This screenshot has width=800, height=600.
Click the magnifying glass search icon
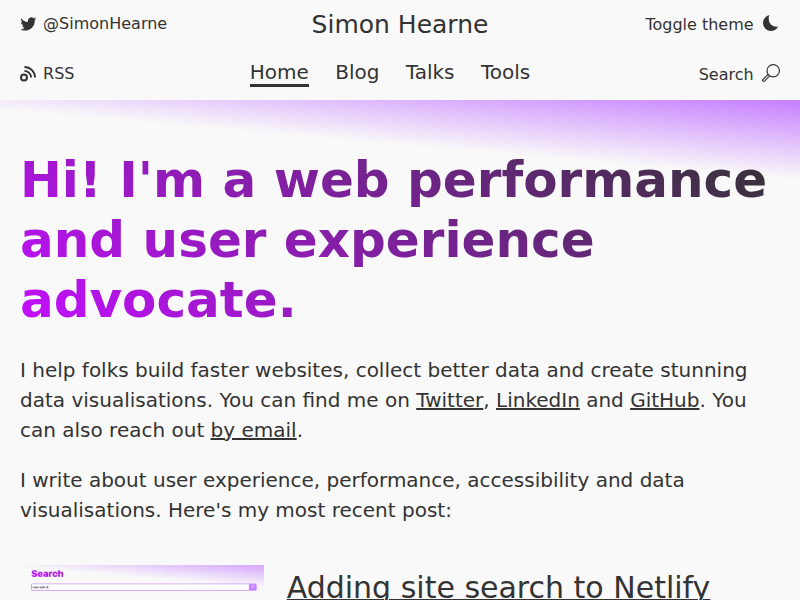coord(771,73)
